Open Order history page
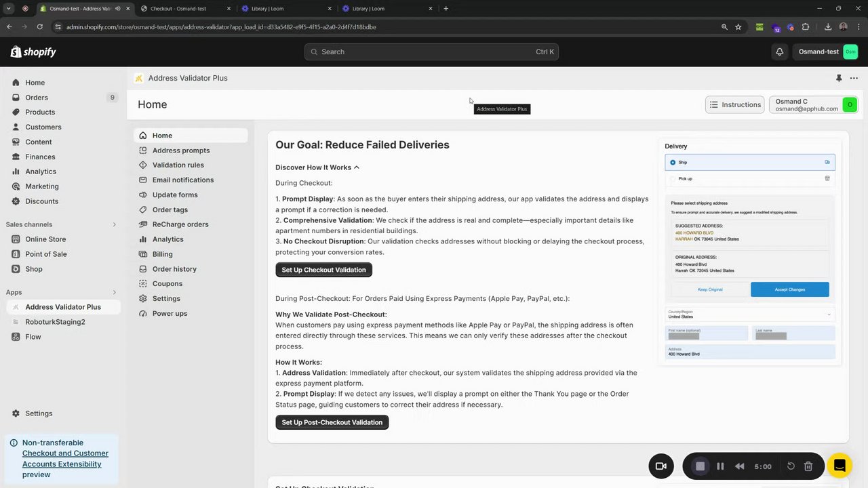This screenshot has height=488, width=868. click(x=174, y=269)
